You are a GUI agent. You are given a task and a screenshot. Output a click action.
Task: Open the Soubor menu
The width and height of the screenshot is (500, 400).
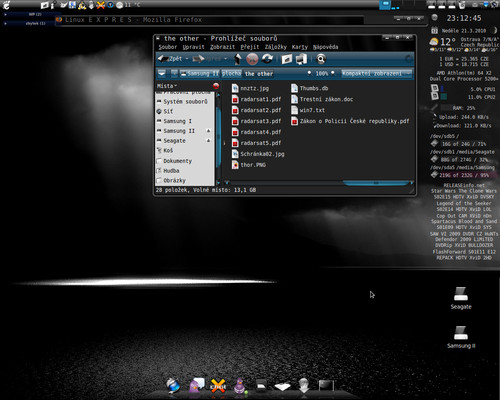(168, 47)
